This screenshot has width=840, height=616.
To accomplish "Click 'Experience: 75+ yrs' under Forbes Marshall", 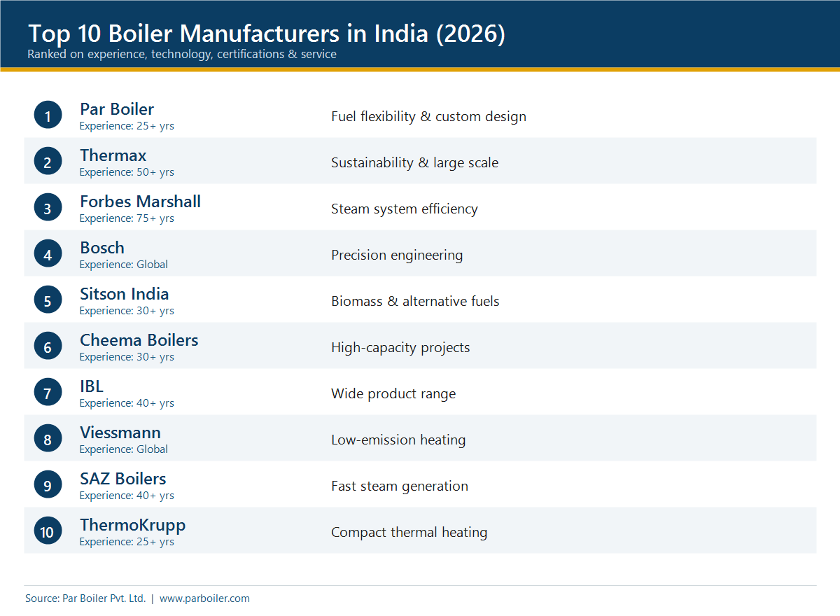I will point(127,218).
